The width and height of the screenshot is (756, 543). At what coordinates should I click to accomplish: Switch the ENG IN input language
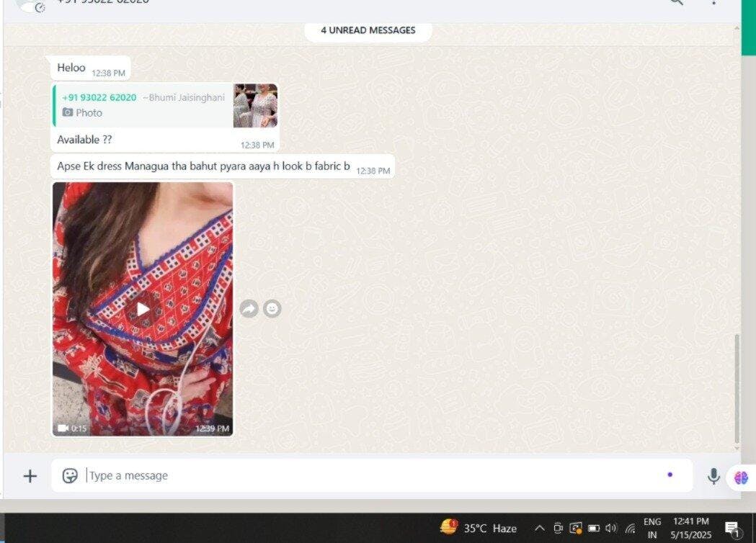(x=652, y=529)
